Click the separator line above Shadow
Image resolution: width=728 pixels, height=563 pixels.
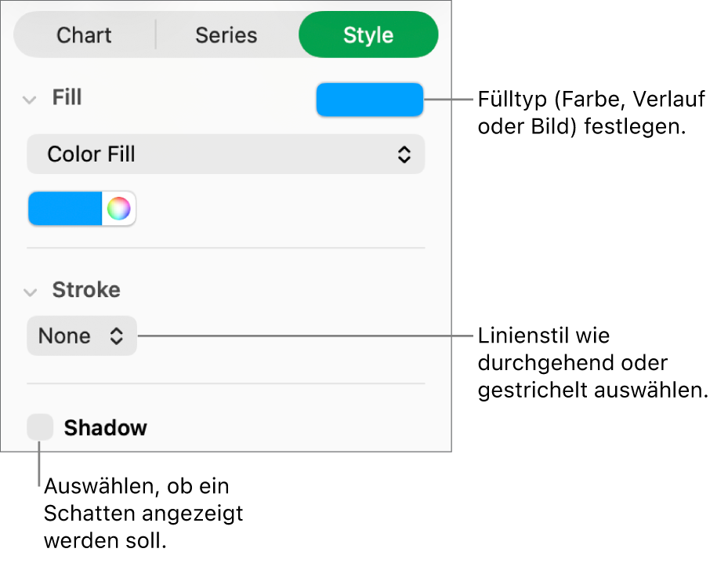coord(226,383)
